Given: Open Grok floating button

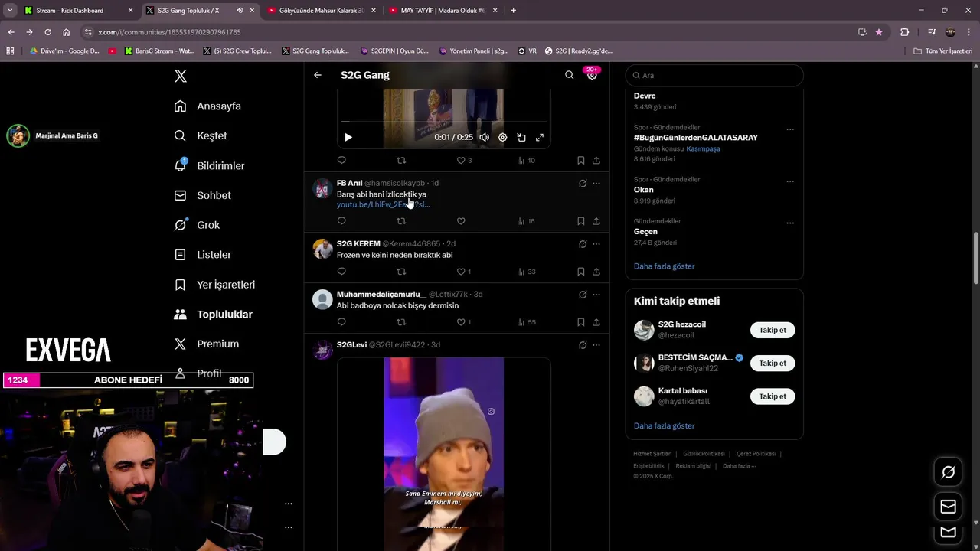Looking at the screenshot, I should pos(948,472).
